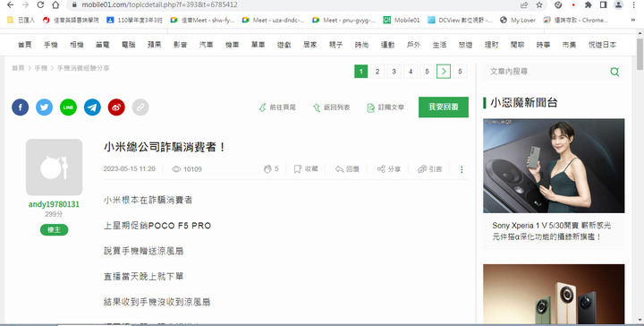
Task: Click the green 我要回覆 button
Action: coord(444,107)
